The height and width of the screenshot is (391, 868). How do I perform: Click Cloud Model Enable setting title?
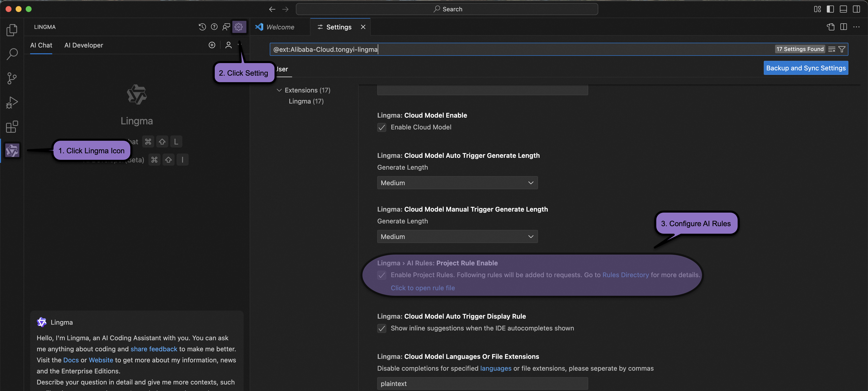[x=422, y=115]
